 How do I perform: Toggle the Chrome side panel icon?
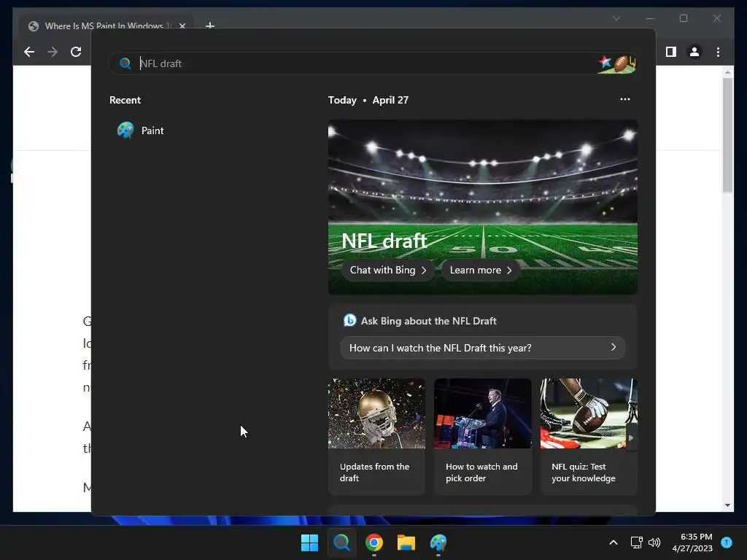pos(671,52)
